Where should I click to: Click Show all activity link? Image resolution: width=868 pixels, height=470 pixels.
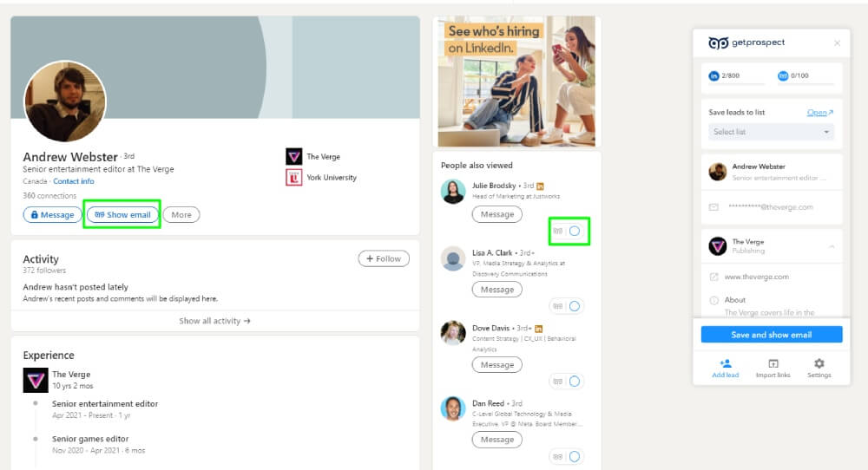click(x=214, y=321)
